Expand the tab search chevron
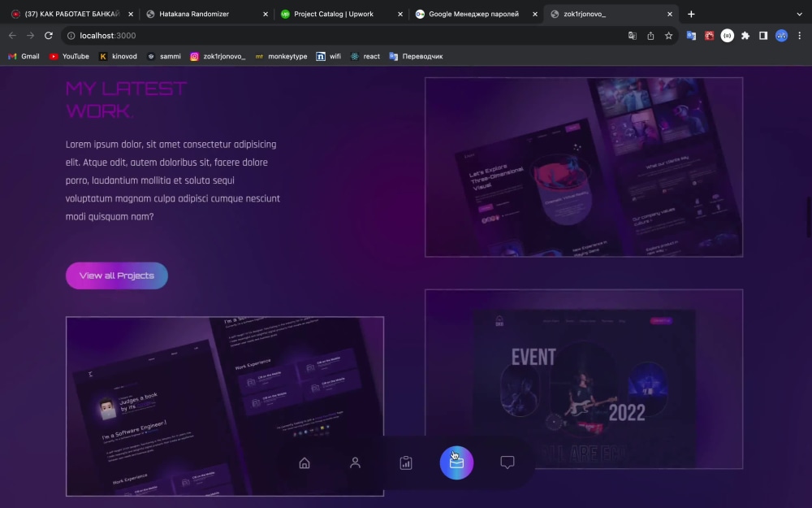Image resolution: width=812 pixels, height=508 pixels. coord(800,14)
